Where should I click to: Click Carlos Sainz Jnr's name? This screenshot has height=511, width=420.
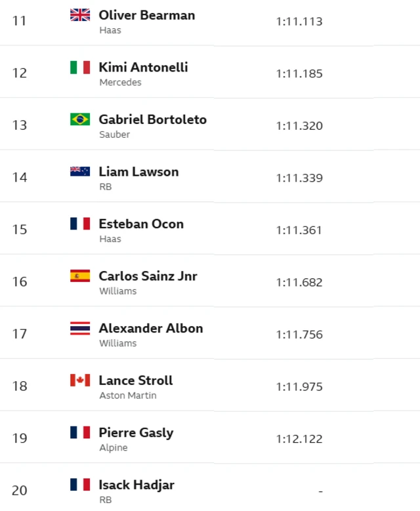coord(148,276)
